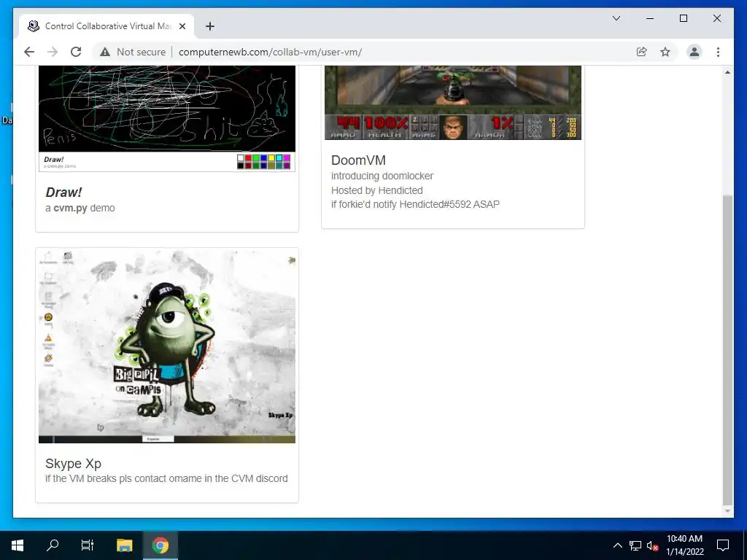Open the clock showing 10:40 AM
This screenshot has width=747, height=560.
pos(684,545)
